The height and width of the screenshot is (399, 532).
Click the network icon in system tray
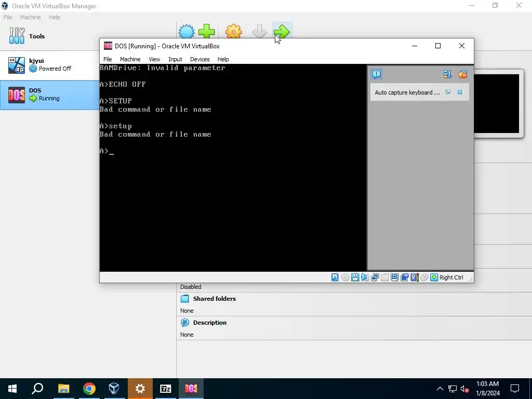click(453, 389)
